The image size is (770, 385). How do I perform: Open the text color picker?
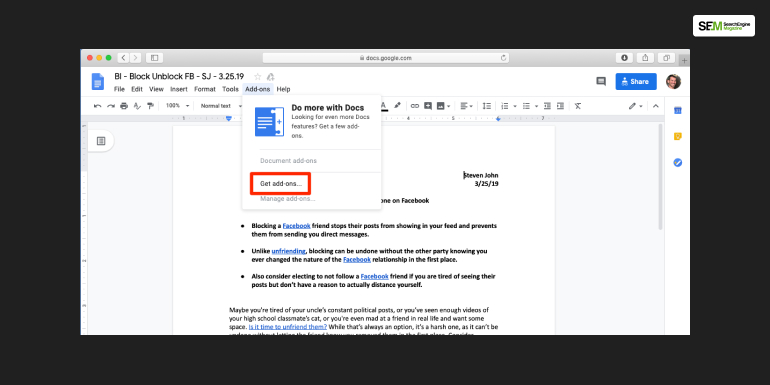[x=384, y=106]
